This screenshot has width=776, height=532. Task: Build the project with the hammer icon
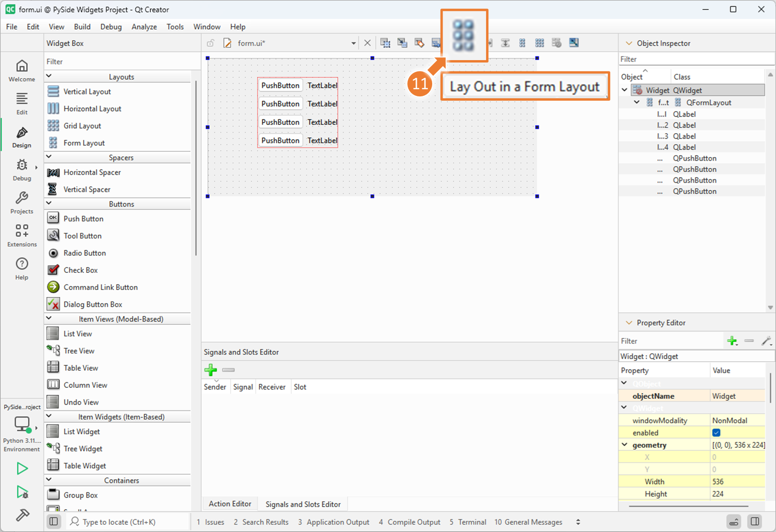pos(22,515)
